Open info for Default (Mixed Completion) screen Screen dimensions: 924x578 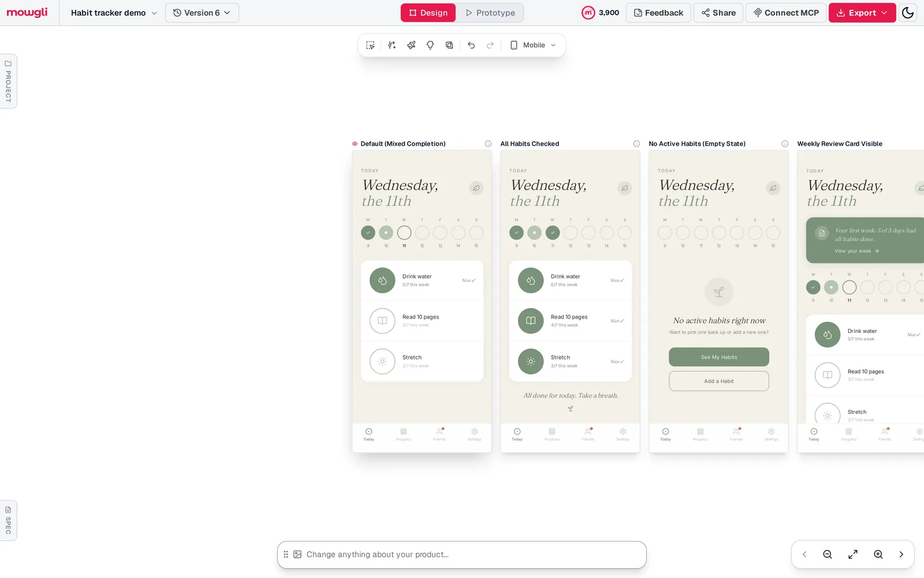[488, 144]
